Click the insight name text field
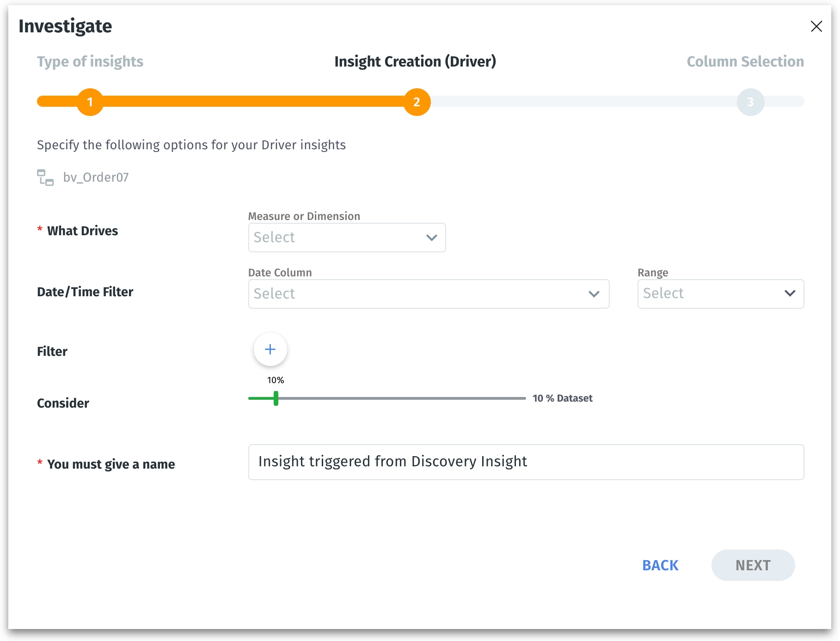840x641 pixels. coord(526,462)
